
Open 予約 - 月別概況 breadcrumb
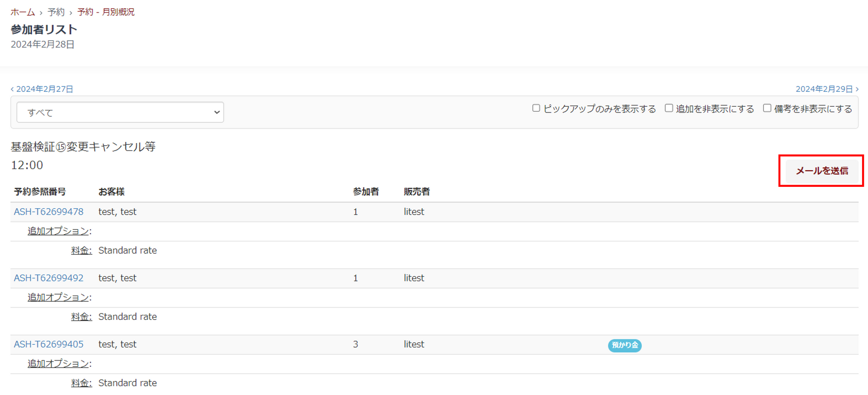pyautogui.click(x=106, y=12)
